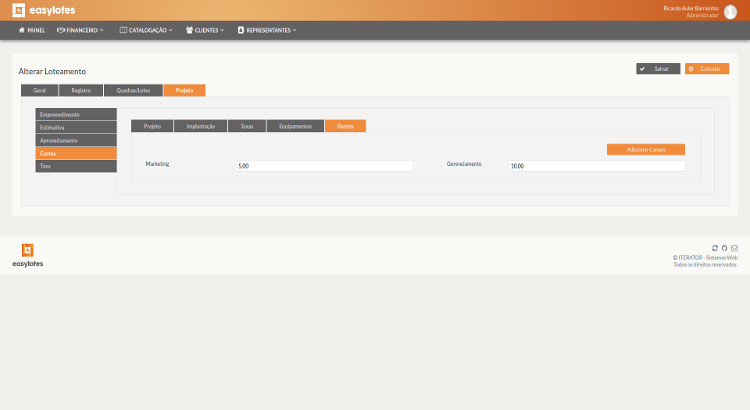Viewport: 750px width, 410px height.
Task: Switch to Taxas sub-tab
Action: [247, 126]
